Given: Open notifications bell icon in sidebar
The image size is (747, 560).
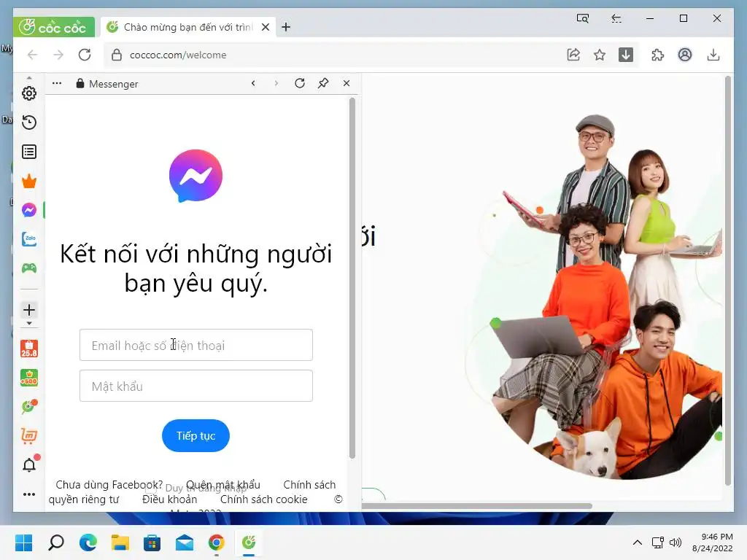Looking at the screenshot, I should click(29, 464).
